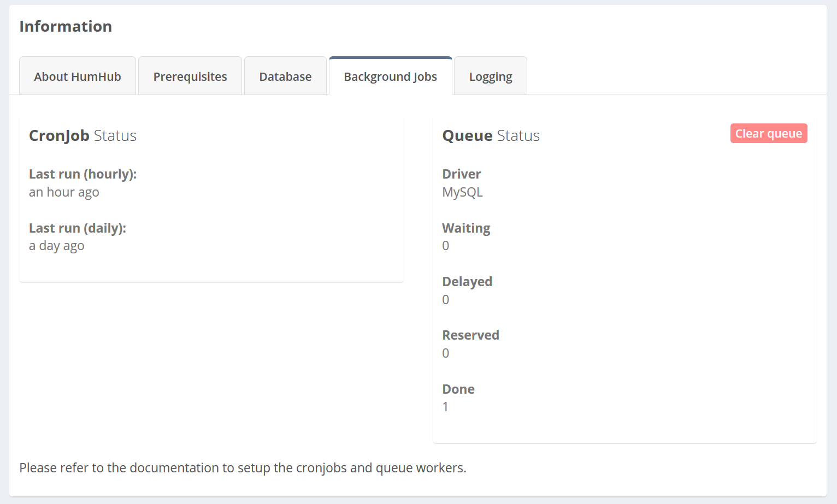Open the Prerequisites tab
The width and height of the screenshot is (837, 504).
pos(190,76)
